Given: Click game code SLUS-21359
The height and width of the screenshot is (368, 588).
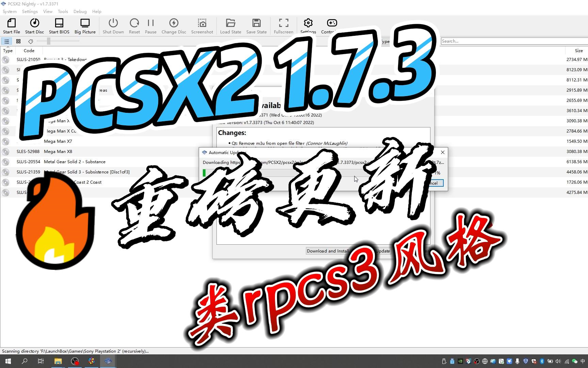Looking at the screenshot, I should (x=28, y=172).
